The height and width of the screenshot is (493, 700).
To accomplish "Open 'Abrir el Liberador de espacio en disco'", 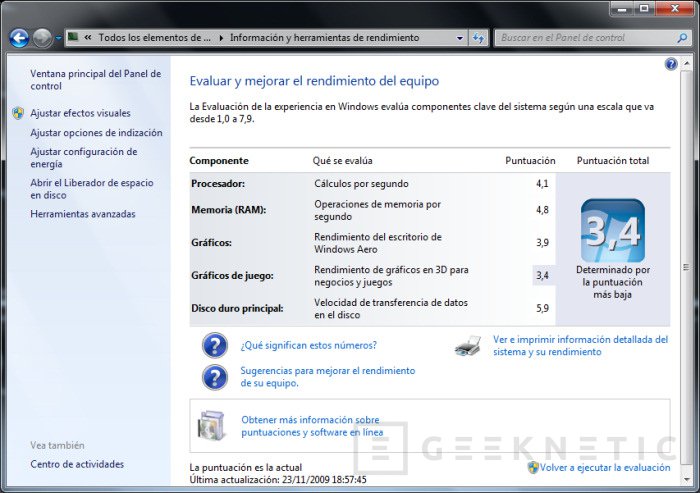I will 92,189.
